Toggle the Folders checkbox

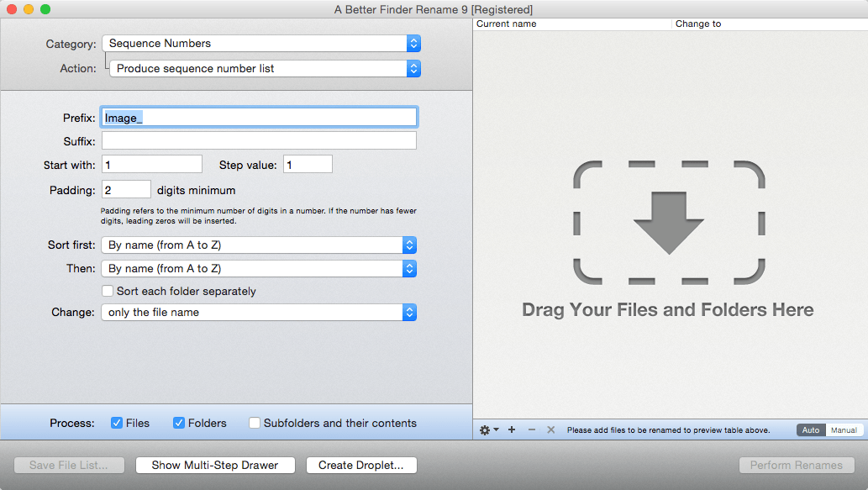tap(179, 423)
